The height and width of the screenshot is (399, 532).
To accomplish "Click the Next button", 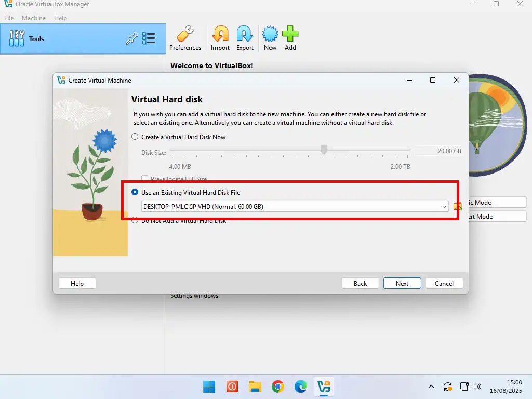I will [402, 284].
